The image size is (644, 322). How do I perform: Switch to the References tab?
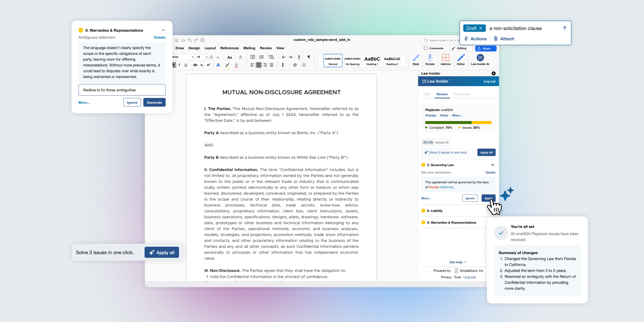[x=230, y=48]
